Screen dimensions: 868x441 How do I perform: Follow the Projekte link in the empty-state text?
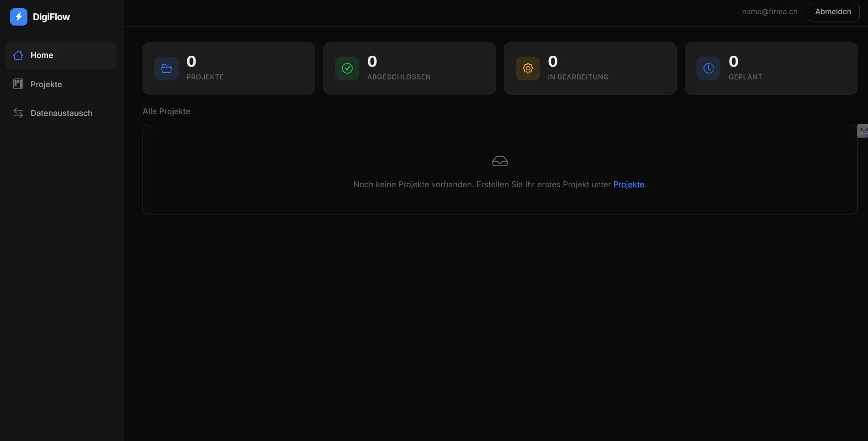[629, 184]
